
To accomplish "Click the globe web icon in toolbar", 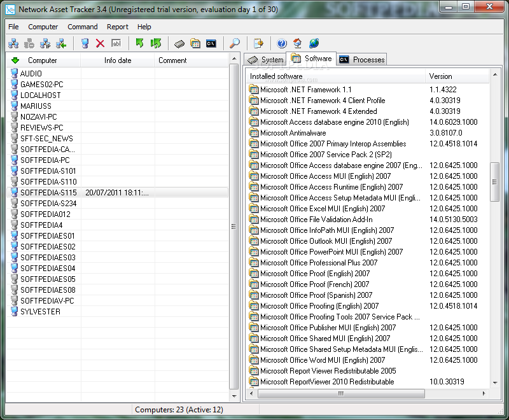I will (314, 43).
